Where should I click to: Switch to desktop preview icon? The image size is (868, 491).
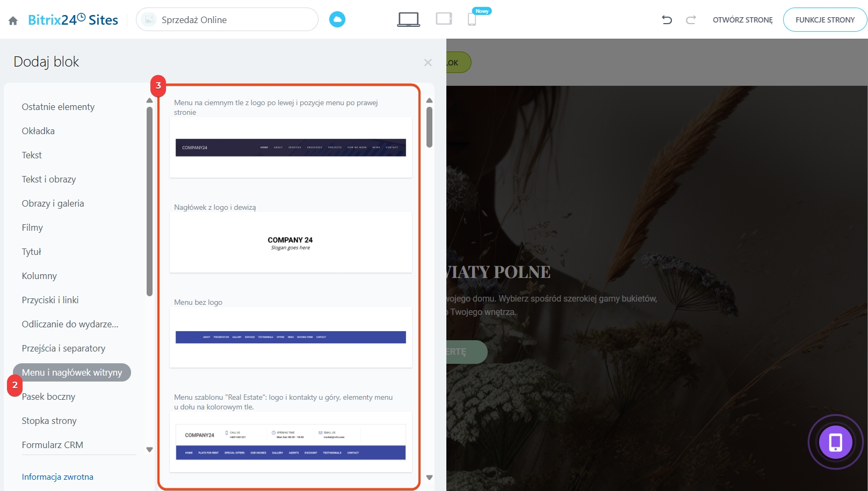[409, 19]
